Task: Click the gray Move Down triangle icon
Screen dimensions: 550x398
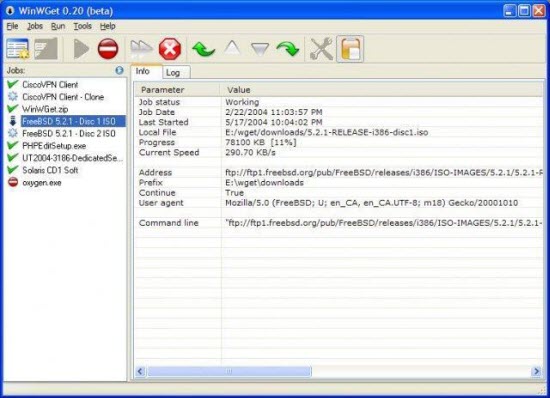Action: click(260, 49)
